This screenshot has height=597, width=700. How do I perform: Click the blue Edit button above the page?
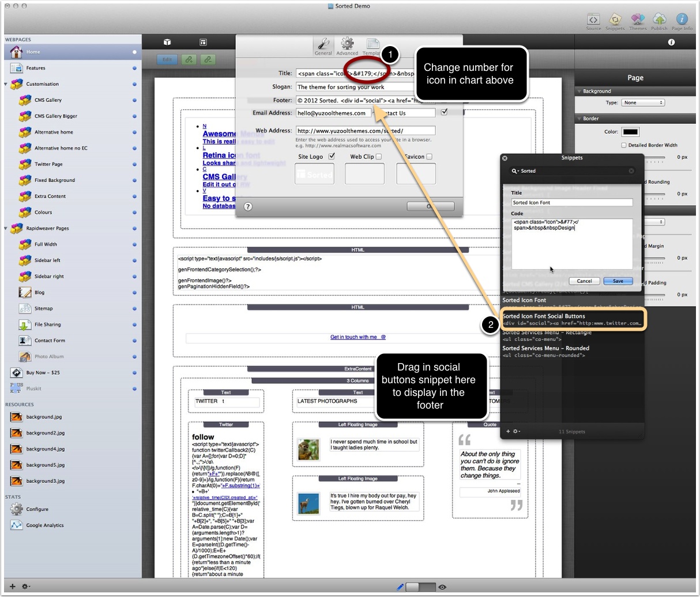(167, 59)
